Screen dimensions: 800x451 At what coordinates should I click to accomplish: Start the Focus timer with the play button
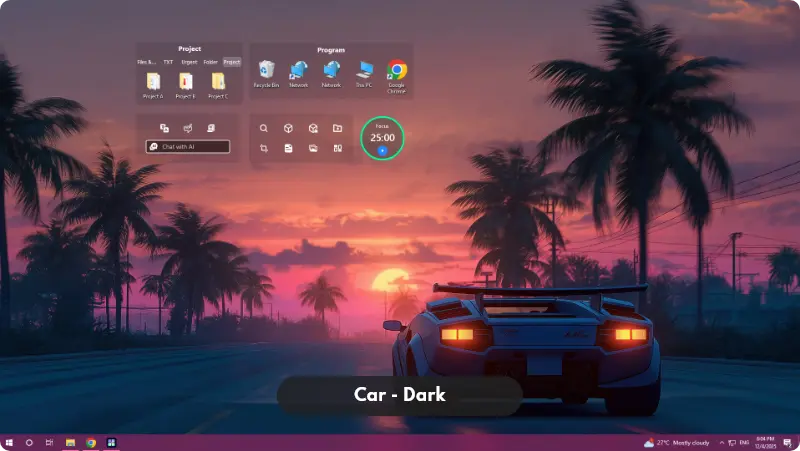382,150
